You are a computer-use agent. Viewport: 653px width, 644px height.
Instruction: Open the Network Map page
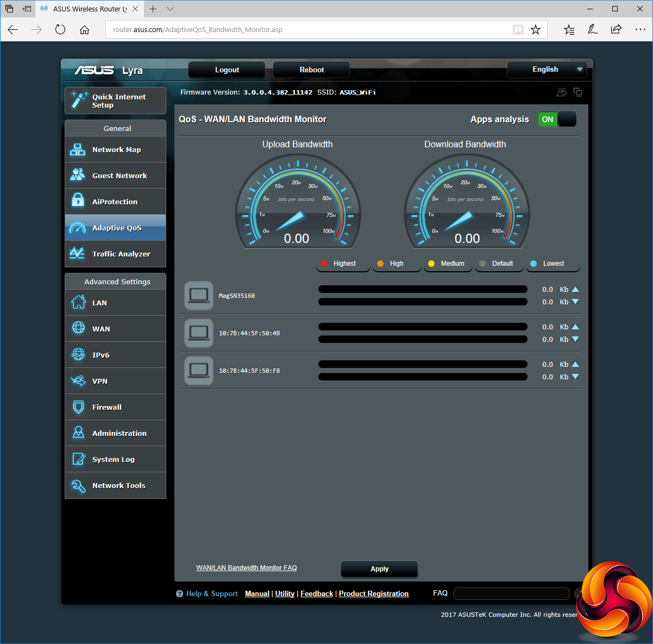[x=115, y=149]
